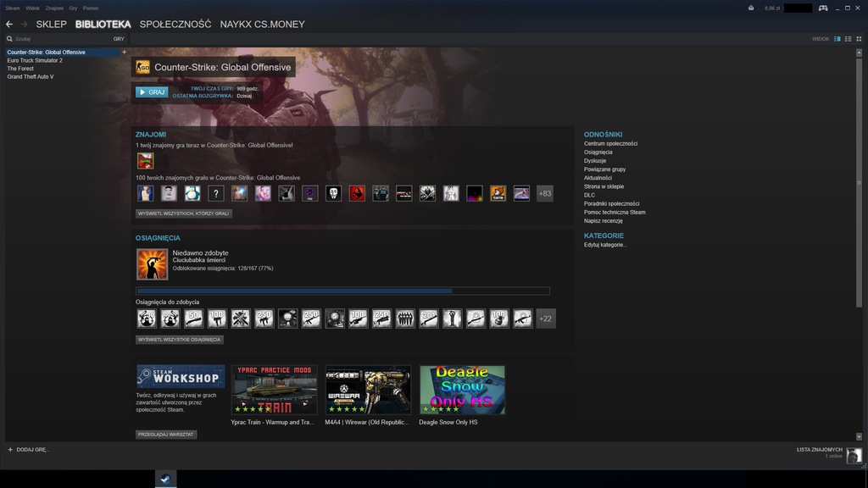Open Osiągnięcia link under Odnośniki
868x488 pixels.
coord(598,152)
